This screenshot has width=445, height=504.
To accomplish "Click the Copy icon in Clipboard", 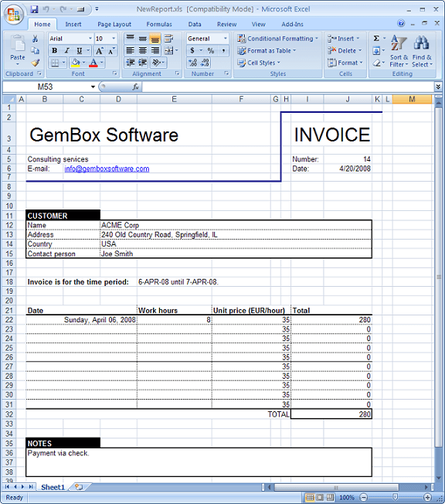I will pyautogui.click(x=35, y=50).
